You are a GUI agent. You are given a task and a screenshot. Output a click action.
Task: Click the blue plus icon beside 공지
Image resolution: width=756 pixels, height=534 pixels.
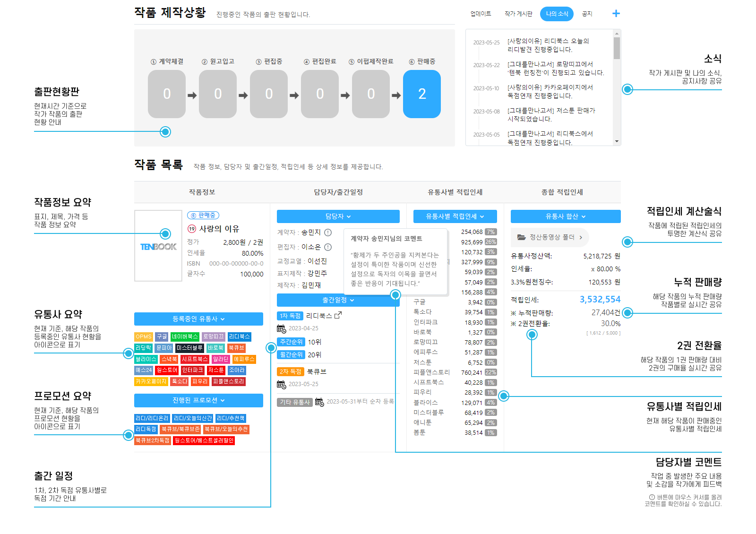coord(616,14)
